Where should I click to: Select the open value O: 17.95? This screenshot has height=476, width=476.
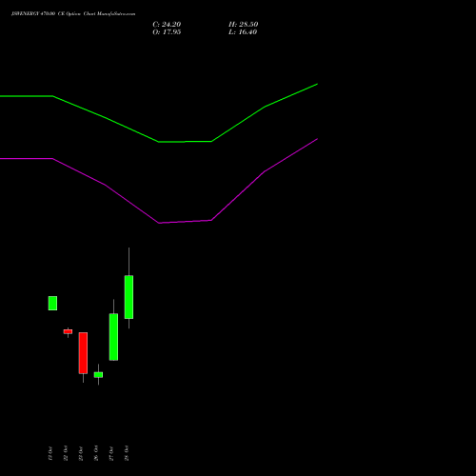coord(167,32)
